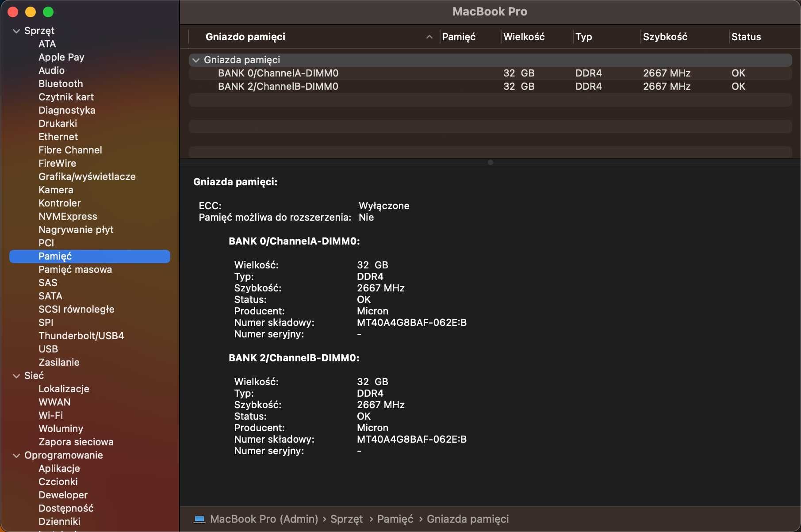The height and width of the screenshot is (532, 801).
Task: Select Lokalizacje under Sieć
Action: pyautogui.click(x=64, y=389)
